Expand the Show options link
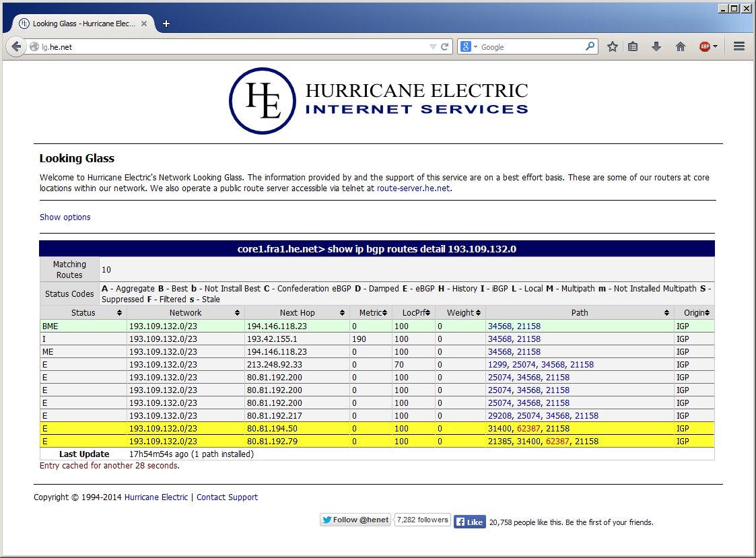The height and width of the screenshot is (558, 756). (65, 217)
